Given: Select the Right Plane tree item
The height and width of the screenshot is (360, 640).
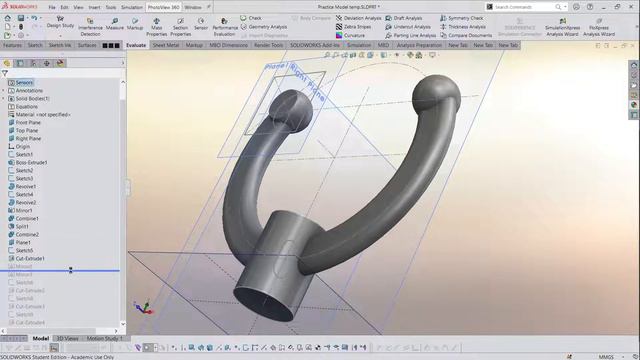Looking at the screenshot, I should pyautogui.click(x=24, y=138).
